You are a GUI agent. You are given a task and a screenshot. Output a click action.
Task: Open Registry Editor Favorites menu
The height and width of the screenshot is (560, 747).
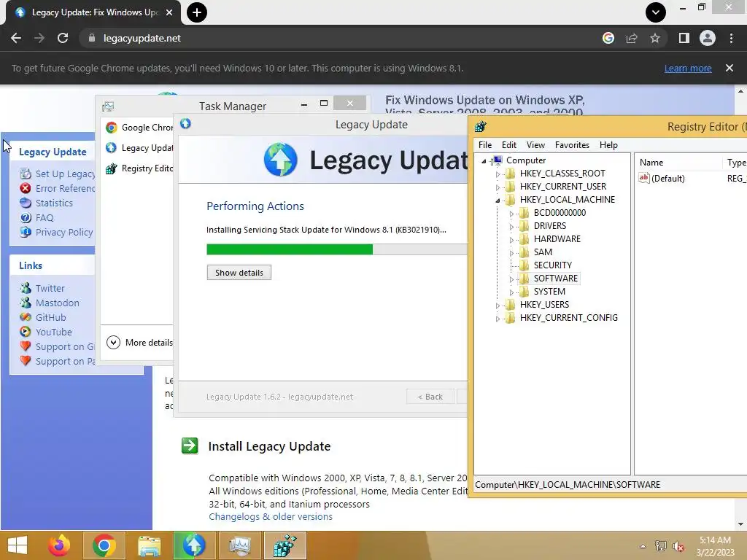(572, 145)
